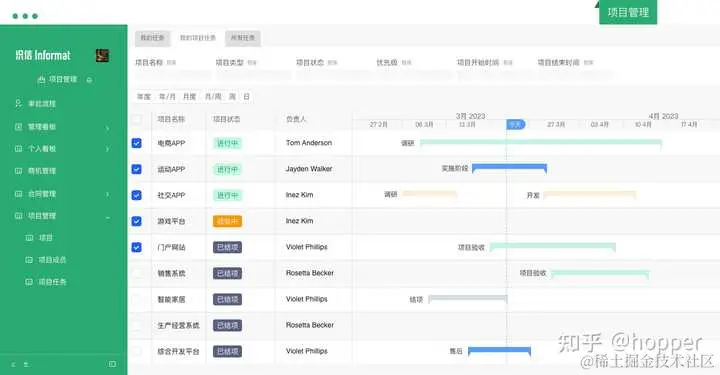Click the 商机管理 sidebar icon
The width and height of the screenshot is (720, 375).
coord(18,171)
